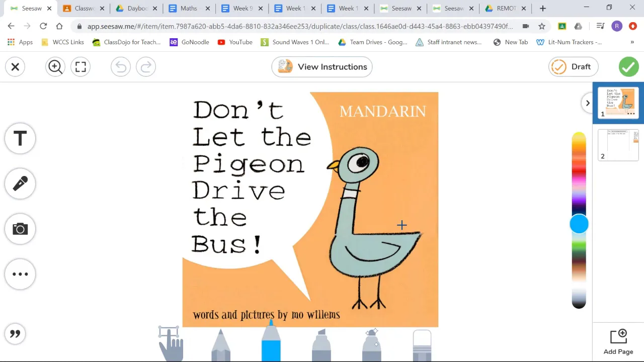Open Google Drive extension icon
The image size is (644, 362).
pos(578,26)
